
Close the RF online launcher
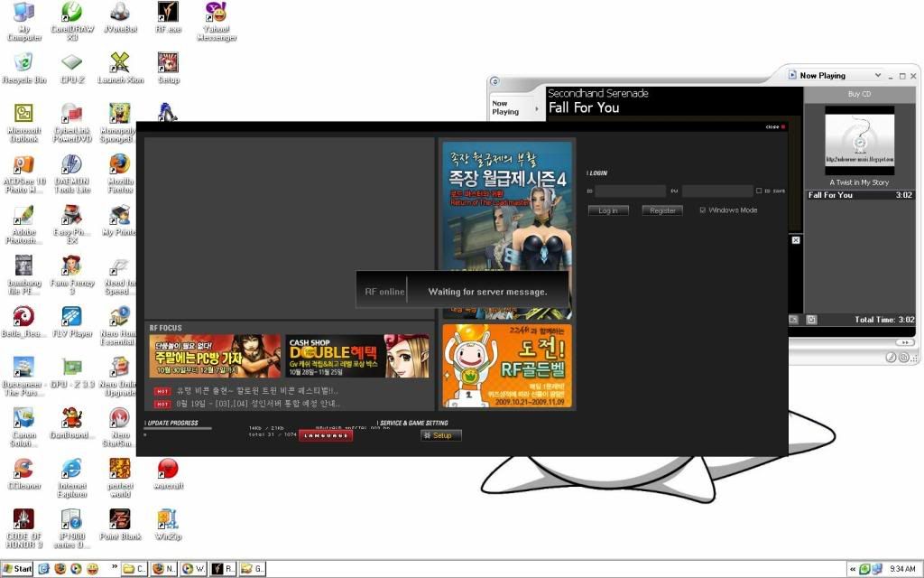pyautogui.click(x=775, y=126)
